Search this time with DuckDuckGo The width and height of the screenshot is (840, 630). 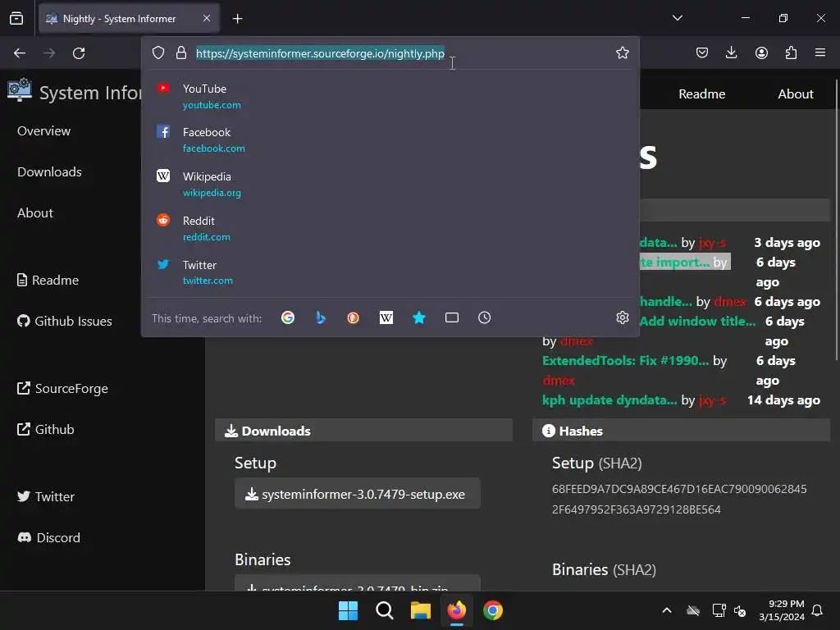[353, 317]
